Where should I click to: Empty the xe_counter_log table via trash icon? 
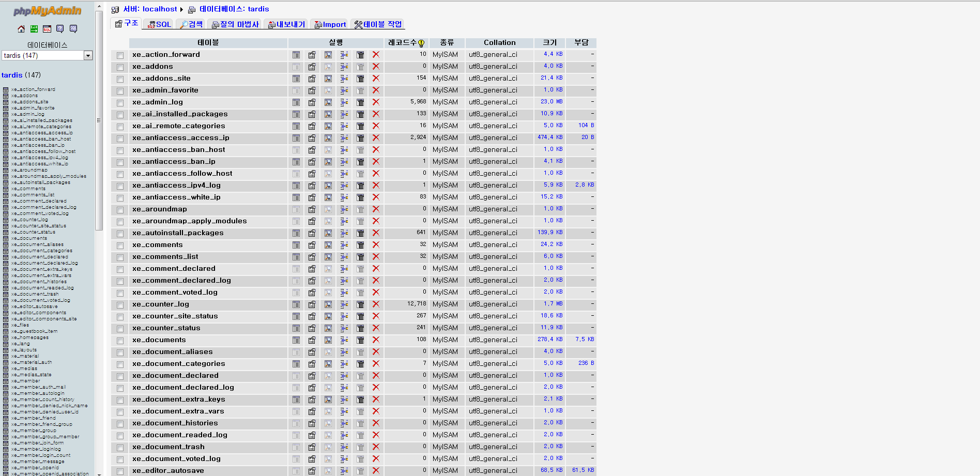coord(360,304)
